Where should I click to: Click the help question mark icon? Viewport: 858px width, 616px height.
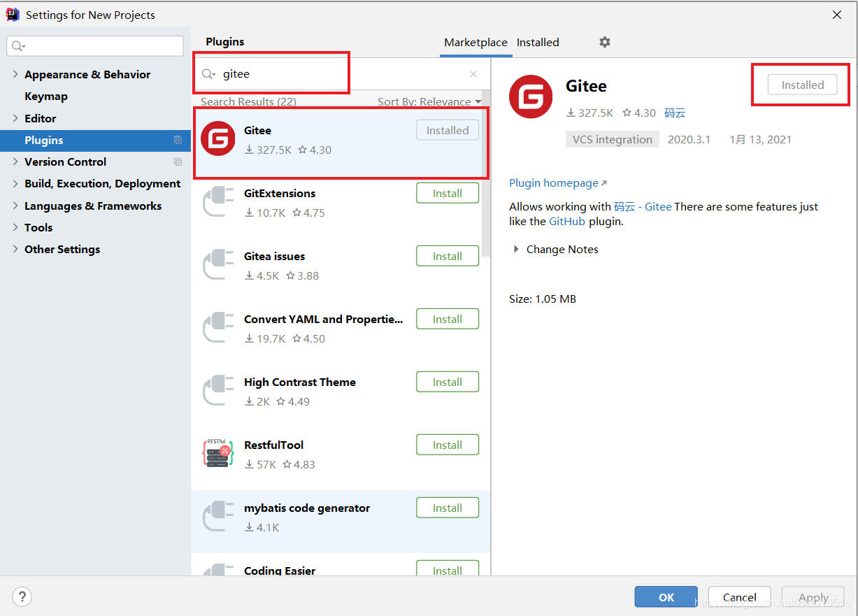coord(22,597)
